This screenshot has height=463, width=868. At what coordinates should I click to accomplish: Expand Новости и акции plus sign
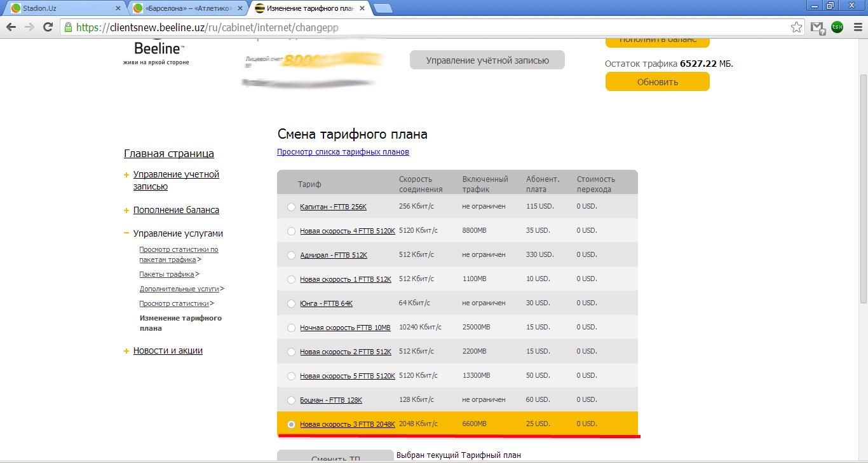pyautogui.click(x=126, y=351)
